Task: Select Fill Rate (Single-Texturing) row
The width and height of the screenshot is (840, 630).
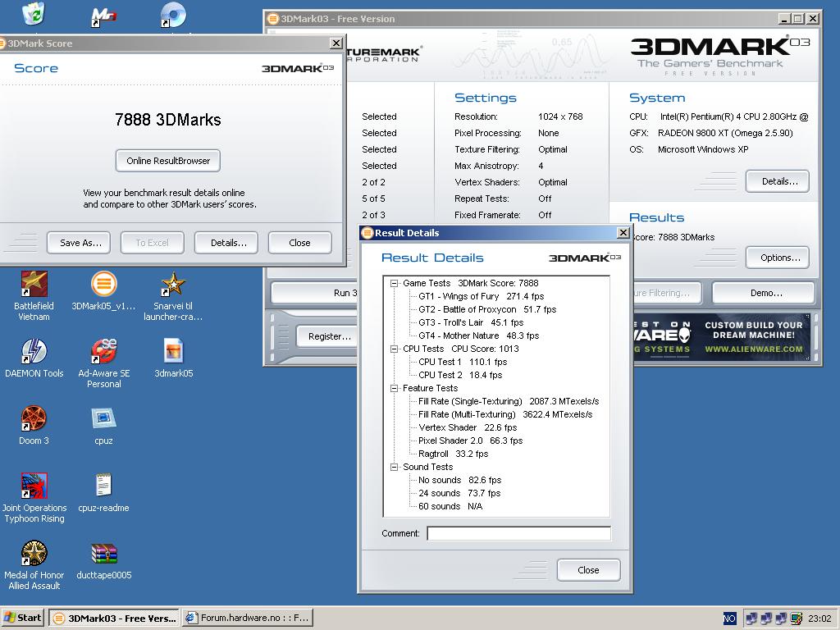Action: coord(509,401)
